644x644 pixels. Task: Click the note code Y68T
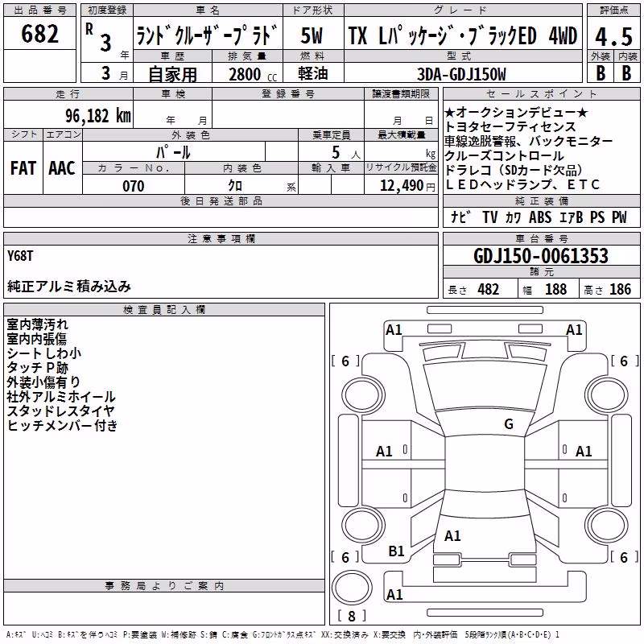(19, 256)
